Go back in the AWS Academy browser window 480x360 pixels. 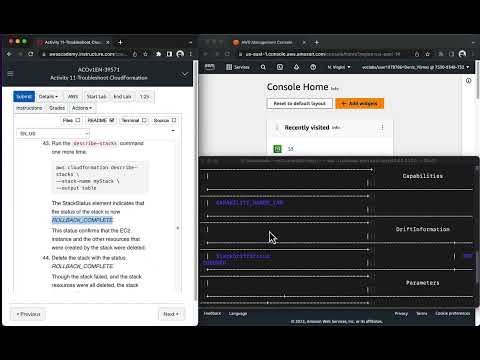point(9,54)
